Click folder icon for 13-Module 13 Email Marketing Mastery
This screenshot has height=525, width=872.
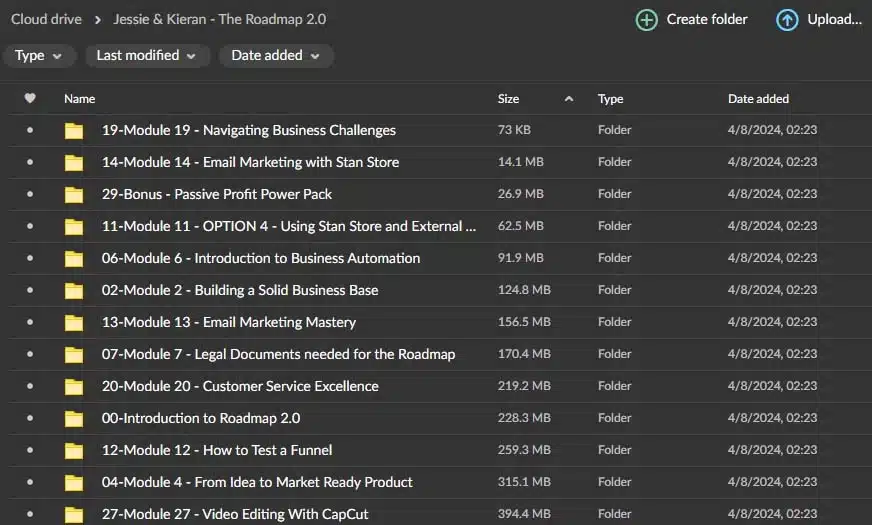[x=73, y=323]
